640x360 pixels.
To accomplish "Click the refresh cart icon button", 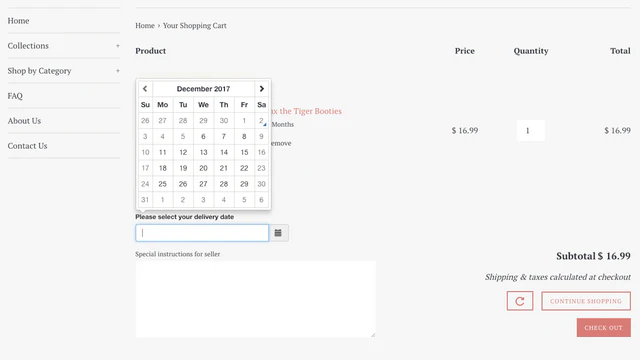I will pyautogui.click(x=520, y=301).
